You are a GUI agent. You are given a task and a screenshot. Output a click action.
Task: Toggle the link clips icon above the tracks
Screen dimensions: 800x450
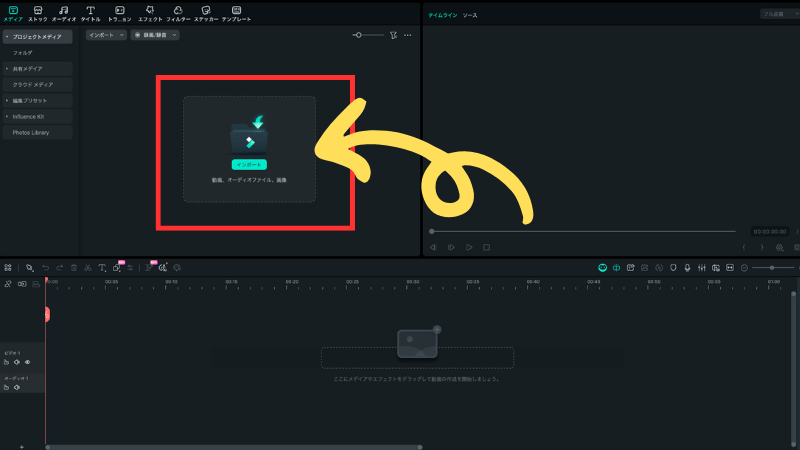click(x=8, y=284)
